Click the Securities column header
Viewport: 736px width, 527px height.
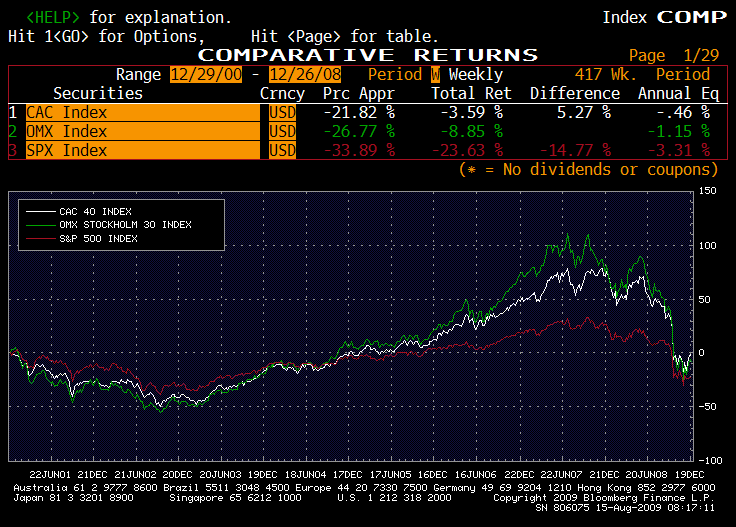(98, 93)
